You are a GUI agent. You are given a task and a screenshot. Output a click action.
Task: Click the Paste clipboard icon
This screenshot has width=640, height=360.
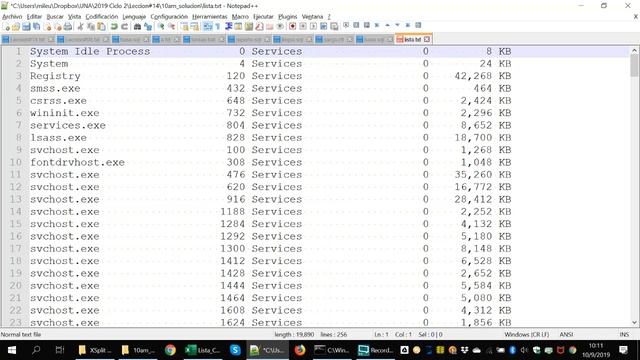[x=101, y=27]
